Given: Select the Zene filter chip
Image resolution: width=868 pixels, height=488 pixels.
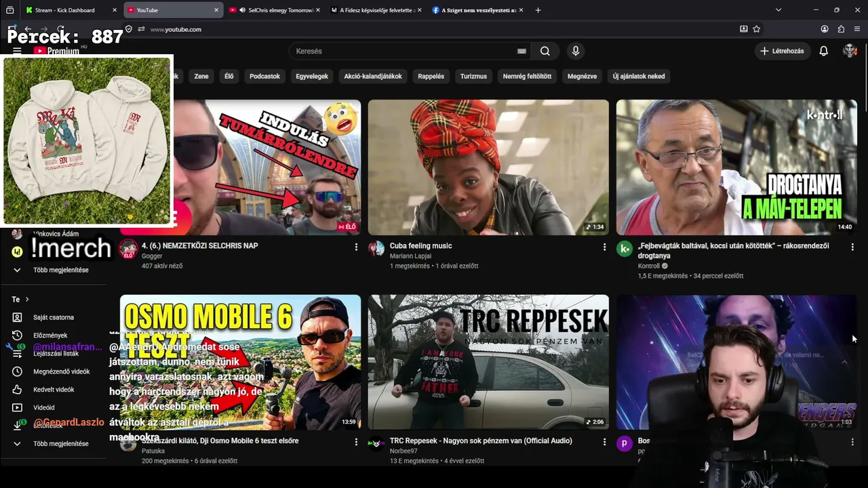Looking at the screenshot, I should (x=201, y=77).
